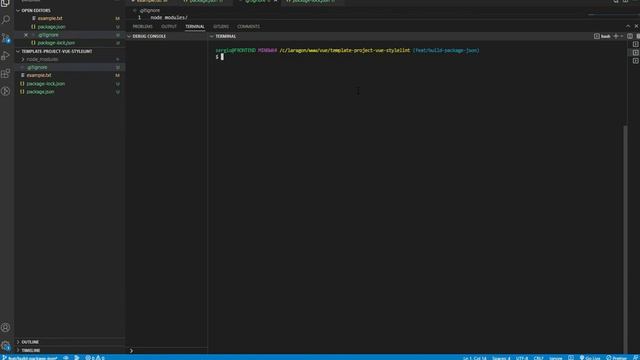Expand the Outline section
The height and width of the screenshot is (360, 640).
coord(18,342)
